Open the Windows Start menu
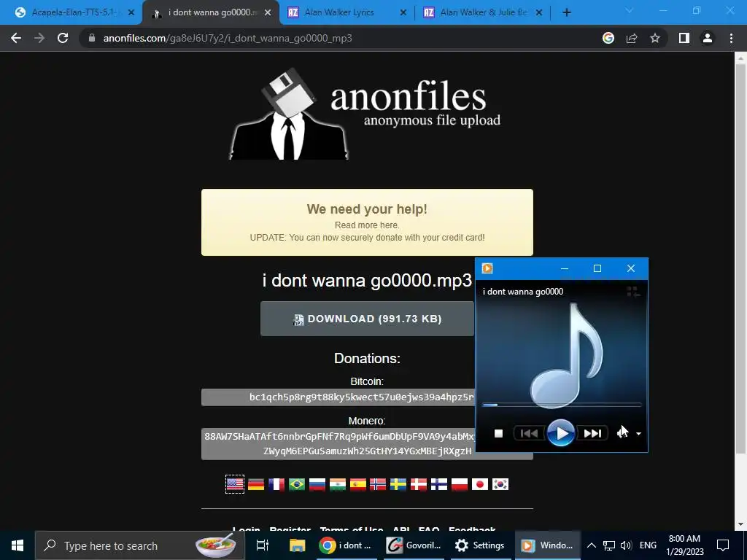The height and width of the screenshot is (560, 747). 18,545
